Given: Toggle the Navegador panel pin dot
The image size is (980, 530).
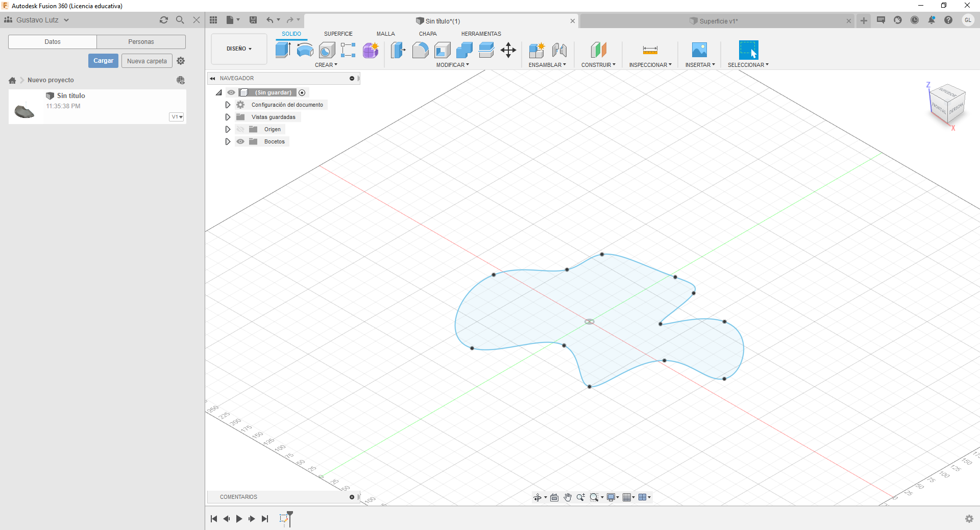Looking at the screenshot, I should pyautogui.click(x=352, y=78).
